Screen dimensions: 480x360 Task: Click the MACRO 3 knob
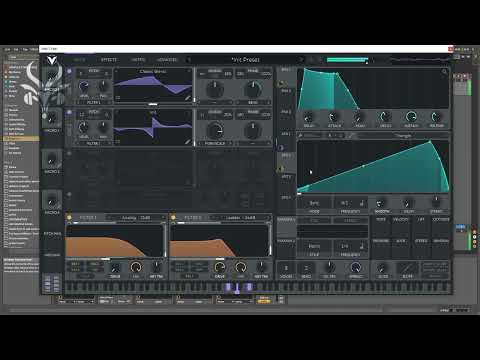point(52,160)
